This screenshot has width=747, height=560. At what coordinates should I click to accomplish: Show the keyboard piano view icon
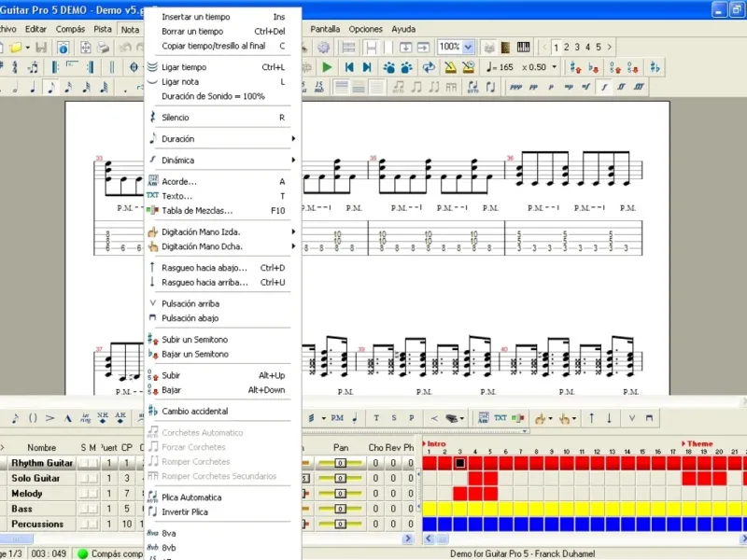click(x=523, y=47)
